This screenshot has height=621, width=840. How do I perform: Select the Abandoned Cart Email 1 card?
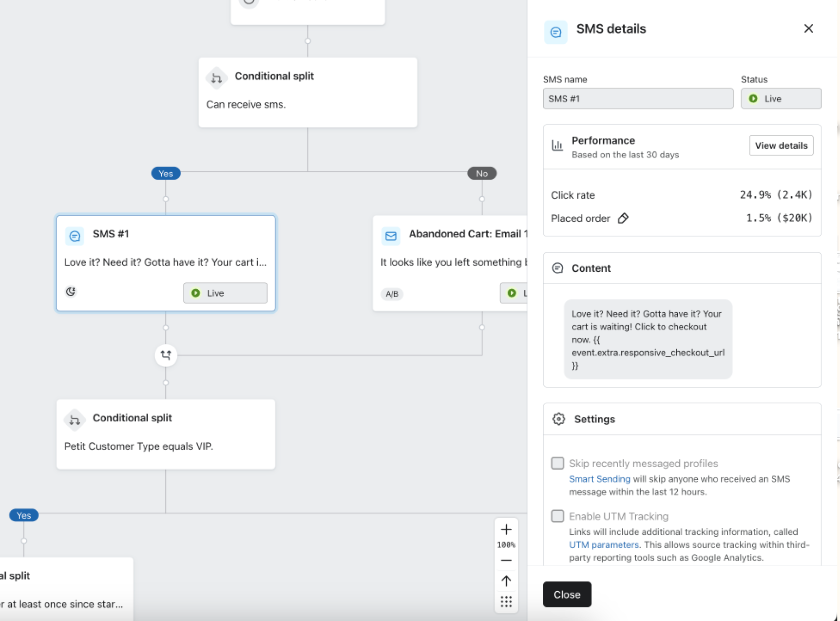pos(450,263)
